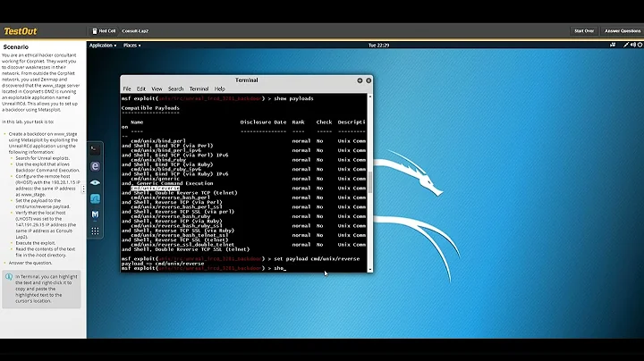Screen dimensions: 644x361
Task: Click the network icon in the top panel
Action: [x=613, y=45]
